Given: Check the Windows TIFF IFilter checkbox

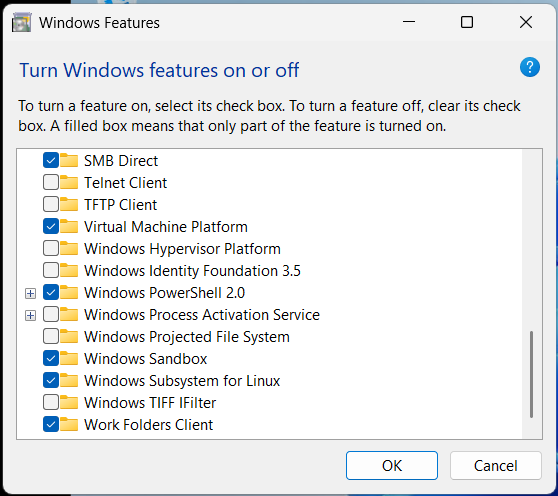Looking at the screenshot, I should click(51, 402).
